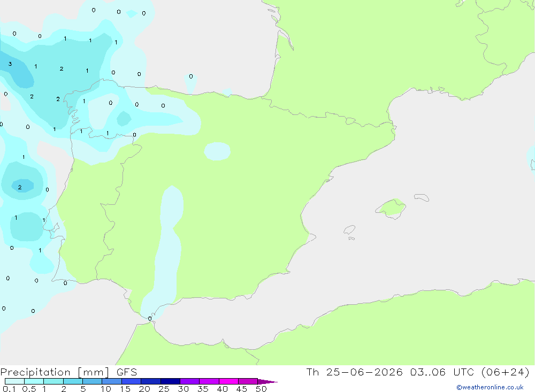Pick the 30–35 mm purple legend swatch
Viewport: 535px width, 392px height.
point(190,381)
